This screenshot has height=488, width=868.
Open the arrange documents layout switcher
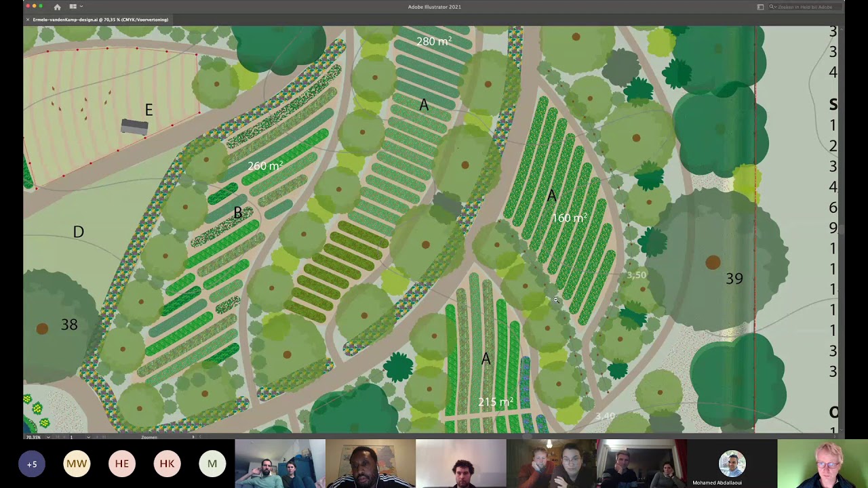coord(75,7)
